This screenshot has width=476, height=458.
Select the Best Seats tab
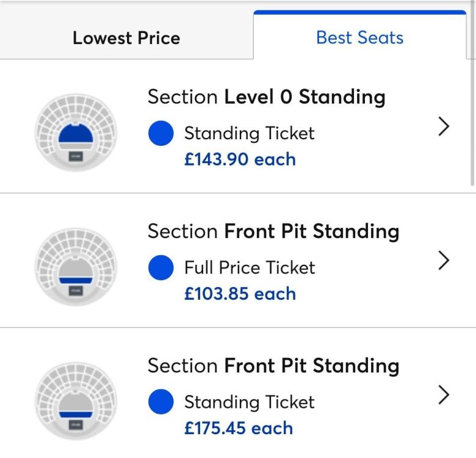[x=359, y=38]
